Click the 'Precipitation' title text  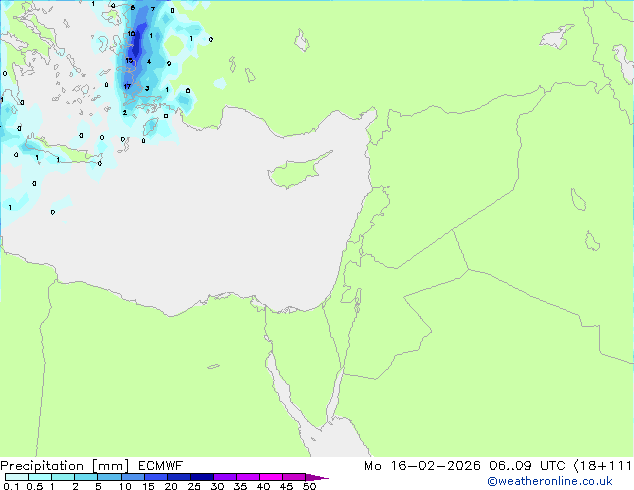point(42,466)
